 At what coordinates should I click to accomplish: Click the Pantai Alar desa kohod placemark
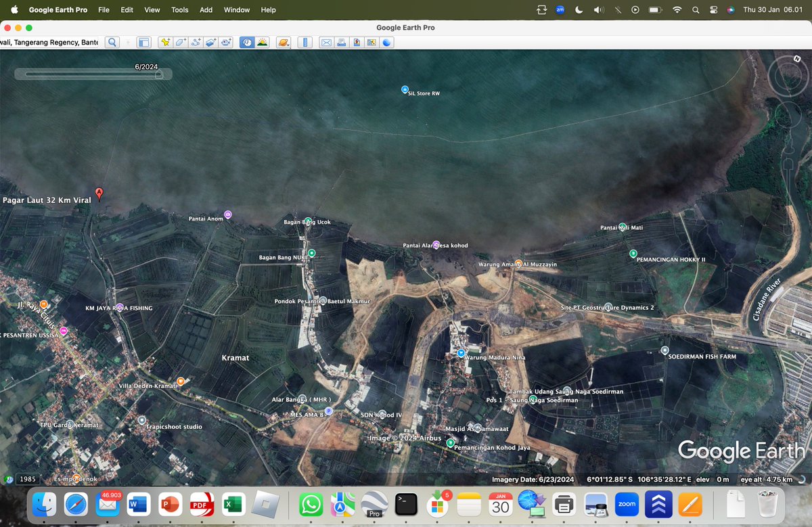pos(436,244)
